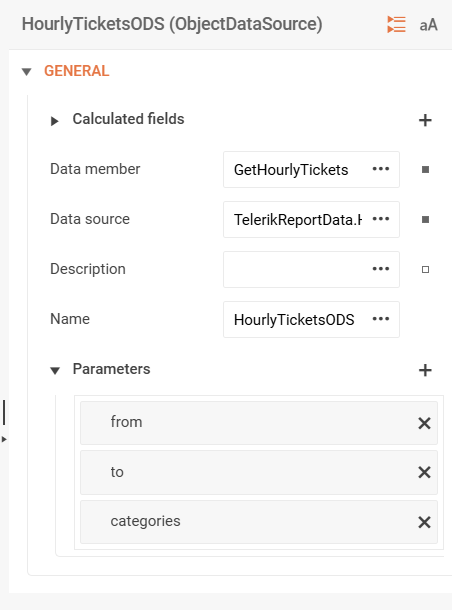Expand the left edge panel arrow

(4, 439)
